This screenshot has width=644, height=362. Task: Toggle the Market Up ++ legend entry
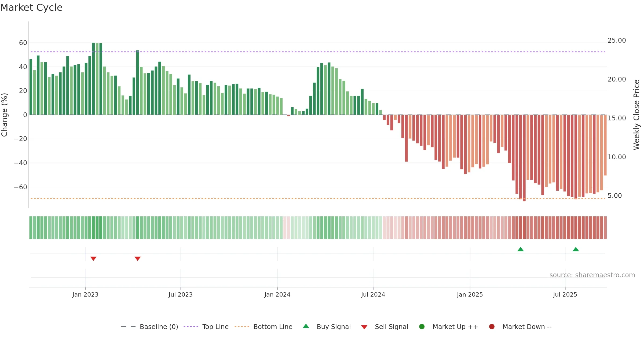[448, 327]
